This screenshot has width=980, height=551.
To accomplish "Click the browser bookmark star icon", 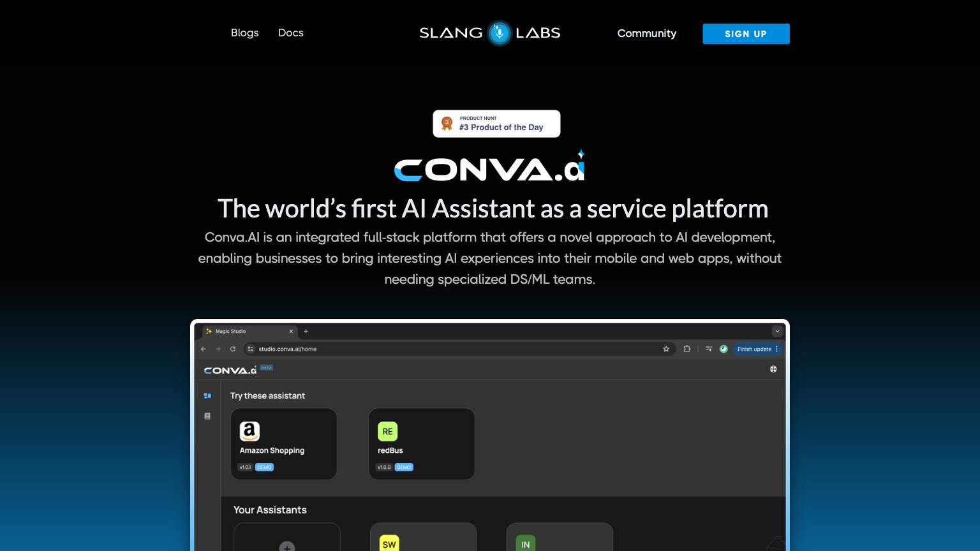I will tap(667, 349).
